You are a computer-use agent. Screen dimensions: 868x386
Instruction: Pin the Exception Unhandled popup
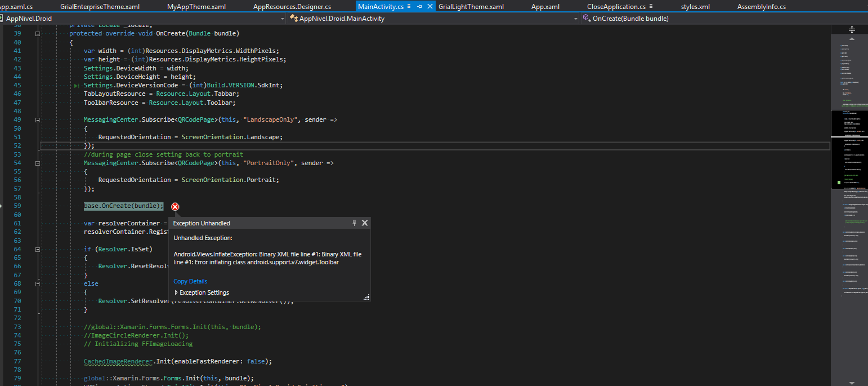coord(354,223)
